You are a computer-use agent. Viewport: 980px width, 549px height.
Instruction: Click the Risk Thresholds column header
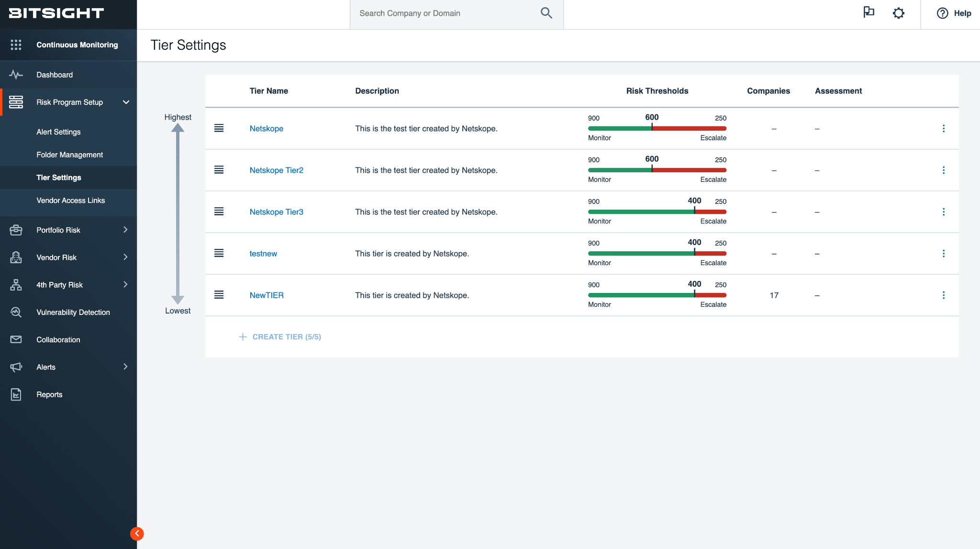[x=657, y=91]
